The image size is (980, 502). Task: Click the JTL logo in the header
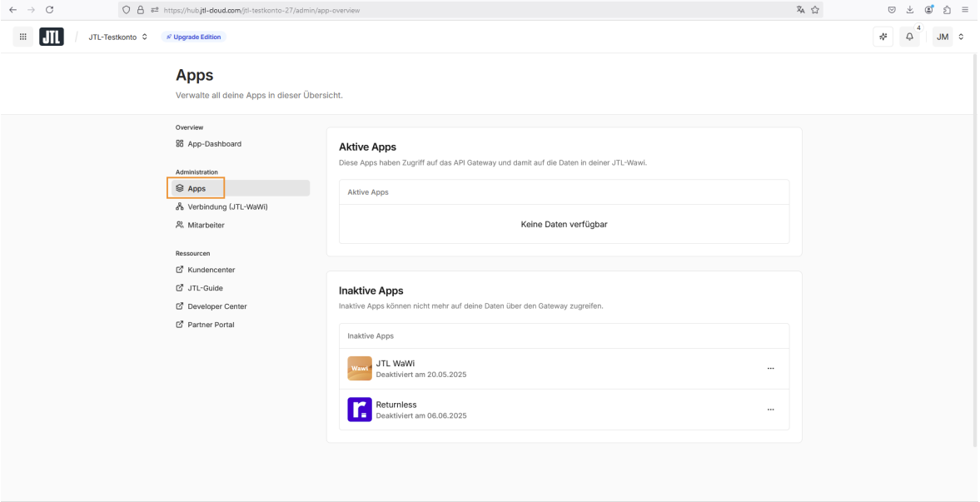[x=52, y=37]
